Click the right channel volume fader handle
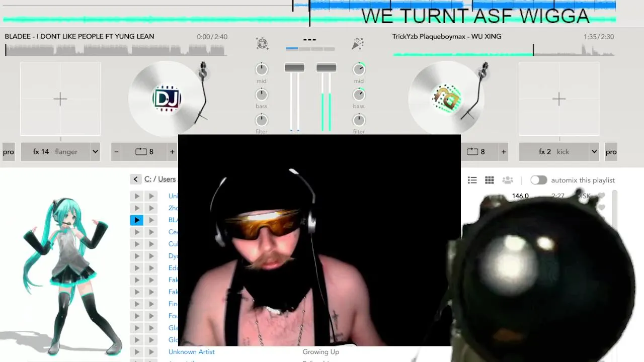644x362 pixels. tap(326, 67)
